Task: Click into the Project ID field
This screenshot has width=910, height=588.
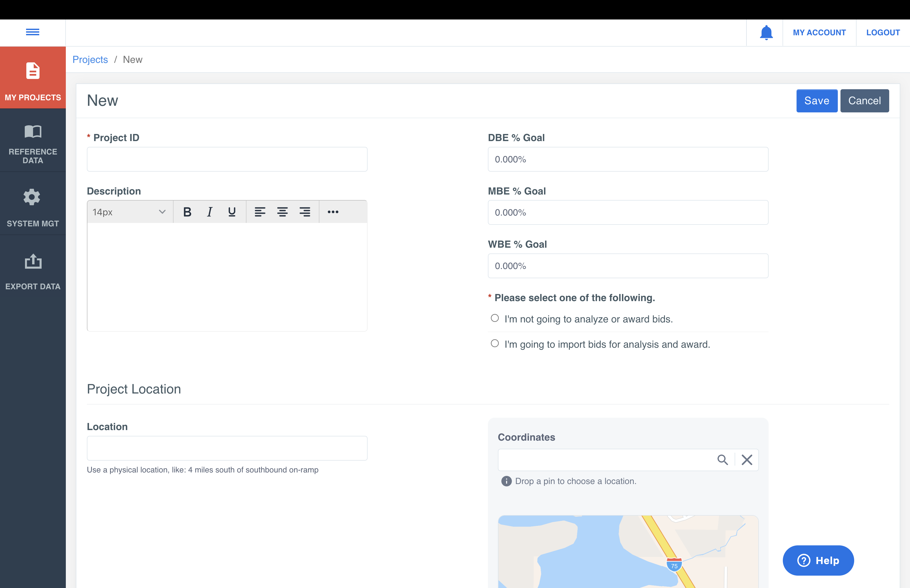Action: [x=227, y=159]
